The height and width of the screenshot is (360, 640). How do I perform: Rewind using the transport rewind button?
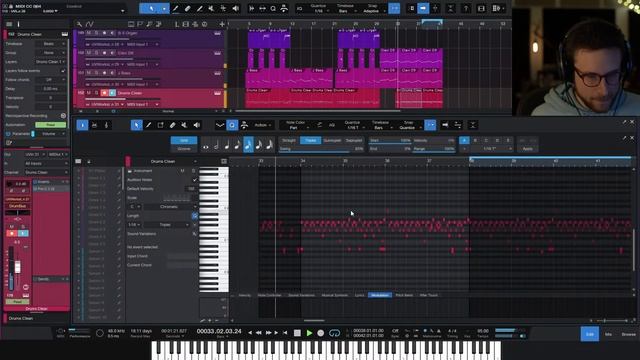click(x=259, y=333)
